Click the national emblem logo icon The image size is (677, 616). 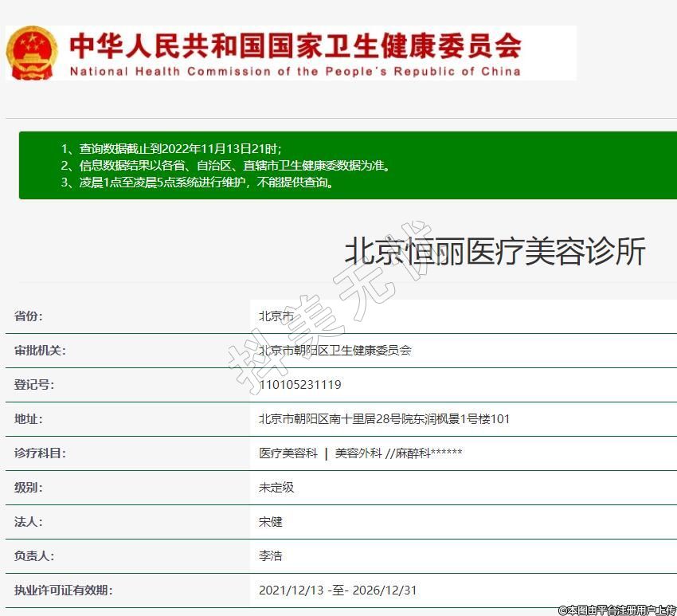point(32,53)
